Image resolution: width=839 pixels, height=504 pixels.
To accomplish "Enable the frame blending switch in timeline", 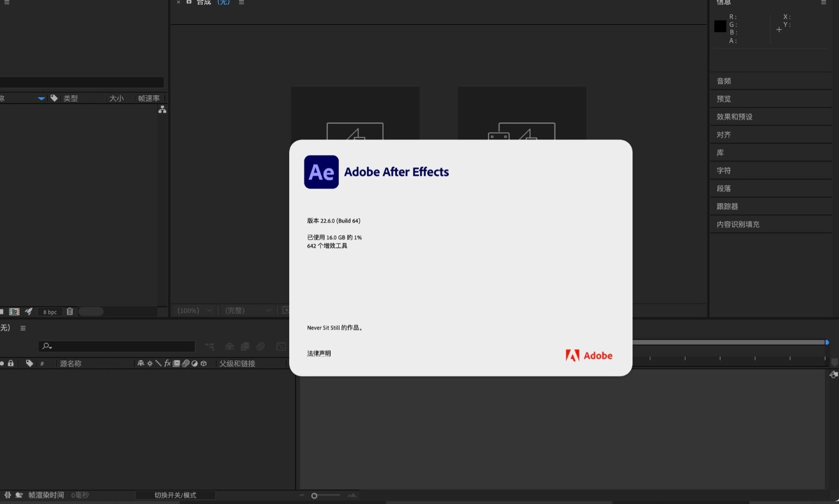I will pyautogui.click(x=245, y=346).
